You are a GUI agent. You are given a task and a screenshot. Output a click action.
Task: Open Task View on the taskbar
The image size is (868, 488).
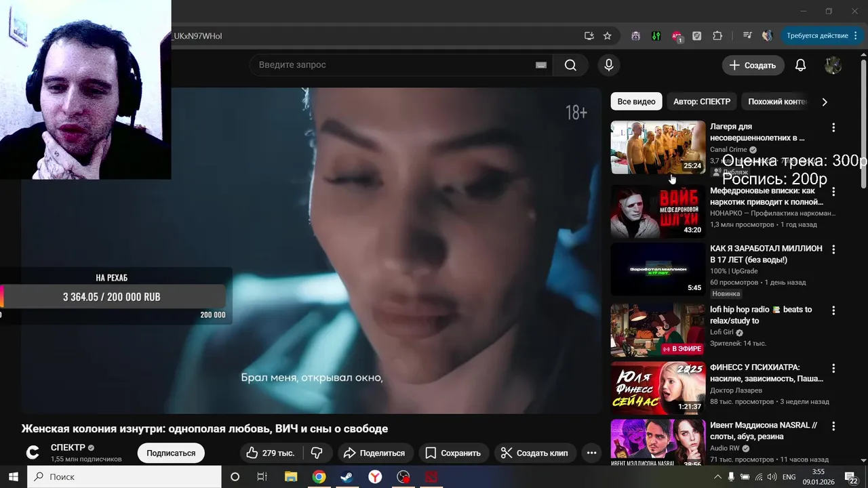click(x=262, y=476)
